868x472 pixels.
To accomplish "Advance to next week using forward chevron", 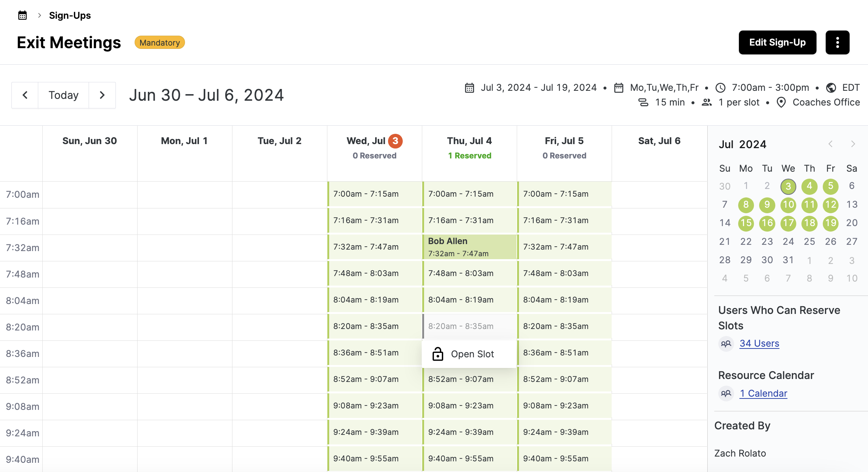I will (x=102, y=95).
